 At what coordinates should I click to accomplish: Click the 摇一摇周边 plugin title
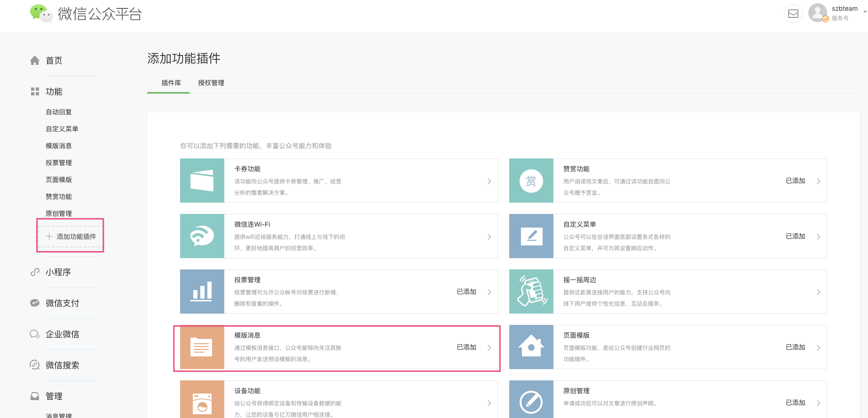580,280
